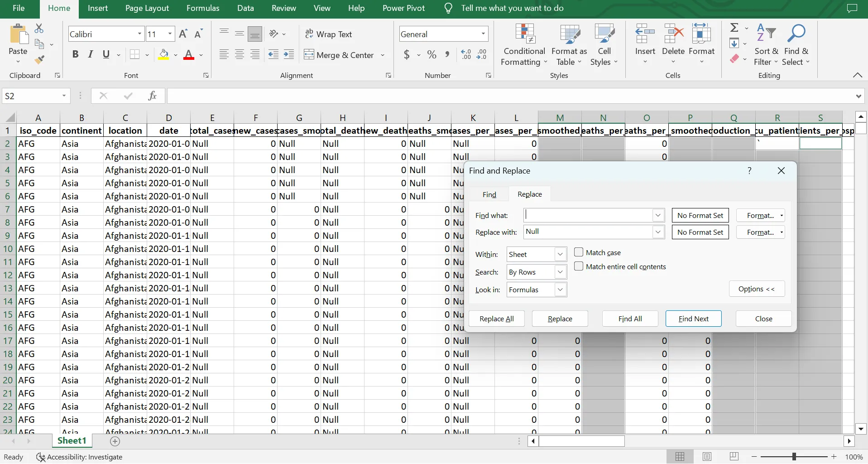868x464 pixels.
Task: Open Sort & Filter options
Action: (766, 45)
